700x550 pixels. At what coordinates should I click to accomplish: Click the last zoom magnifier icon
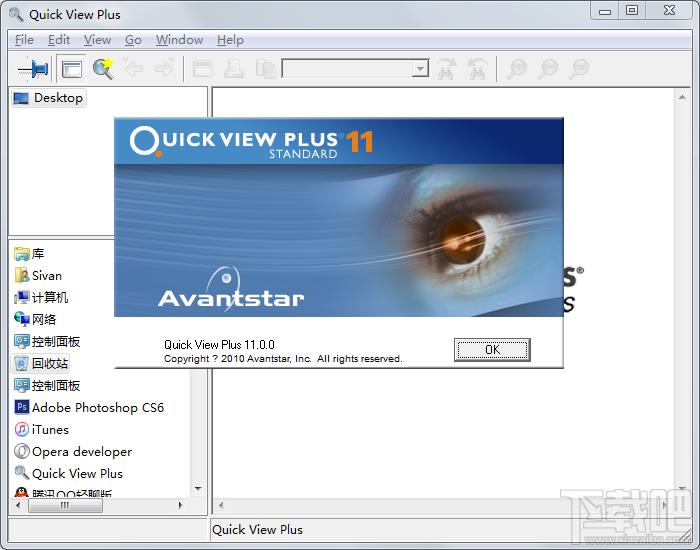579,69
